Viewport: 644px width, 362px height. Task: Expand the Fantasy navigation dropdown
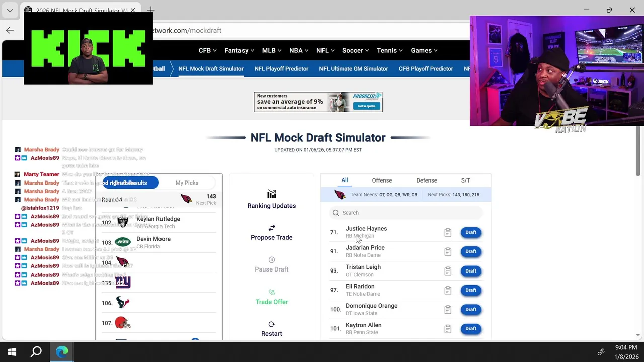(239, 50)
